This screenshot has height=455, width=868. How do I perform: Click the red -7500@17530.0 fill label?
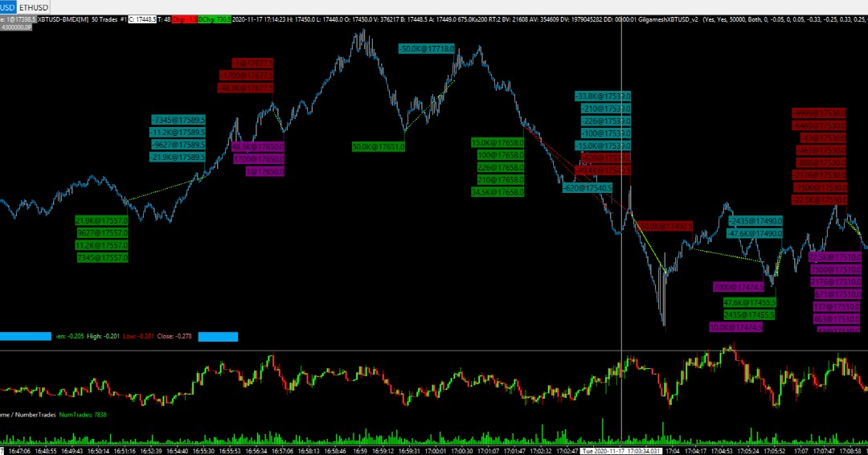(x=820, y=187)
